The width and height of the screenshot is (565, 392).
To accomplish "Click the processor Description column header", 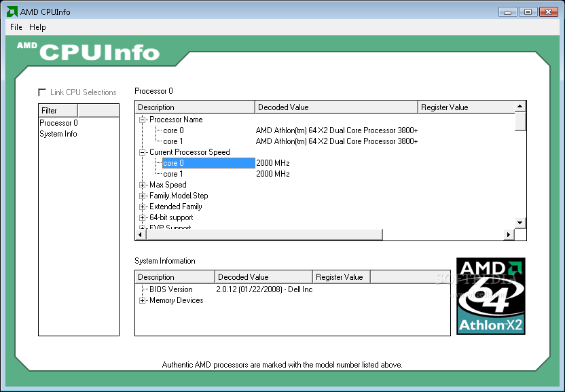I will click(195, 107).
